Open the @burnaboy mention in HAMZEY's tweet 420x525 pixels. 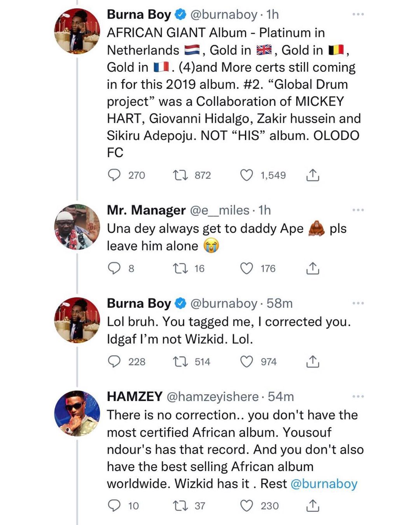pyautogui.click(x=324, y=483)
